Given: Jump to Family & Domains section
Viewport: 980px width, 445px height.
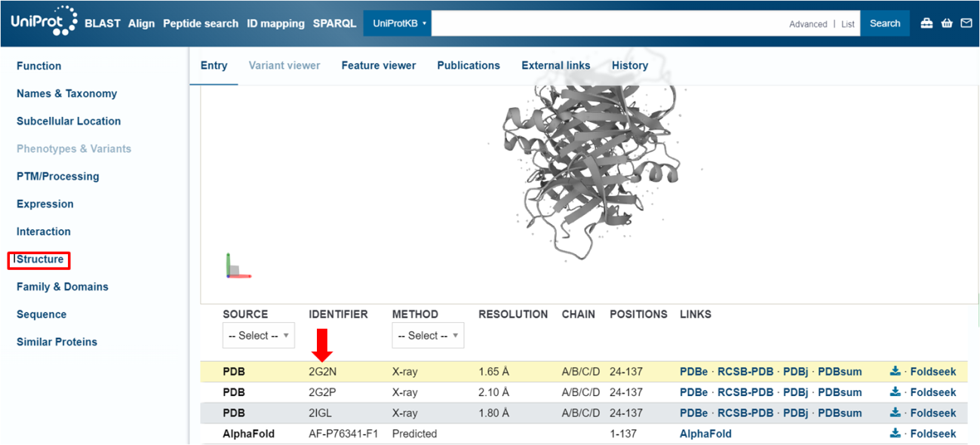Looking at the screenshot, I should coord(63,287).
